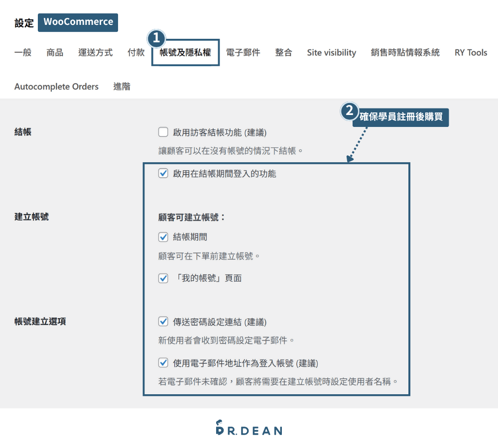Screen dimensions: 498x448
Task: Open the 商品 settings tab
Action: click(x=54, y=52)
